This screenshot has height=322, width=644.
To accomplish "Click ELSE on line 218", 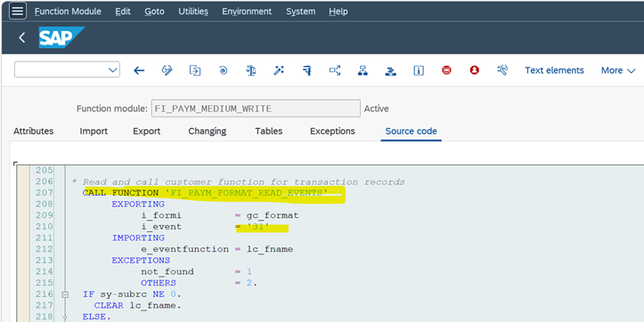I will (x=97, y=317).
